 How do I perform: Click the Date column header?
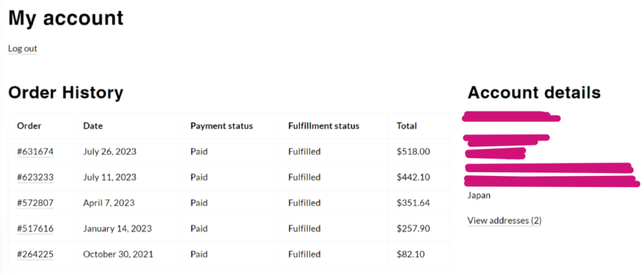click(92, 126)
